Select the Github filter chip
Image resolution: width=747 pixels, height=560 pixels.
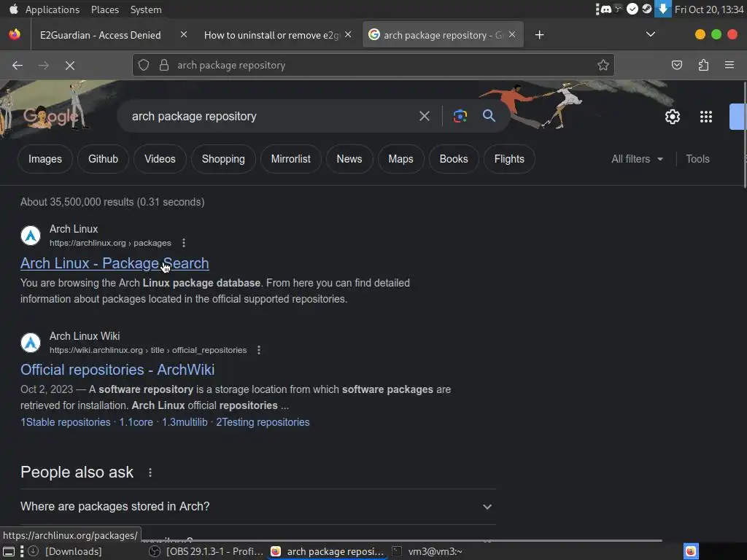pyautogui.click(x=103, y=159)
